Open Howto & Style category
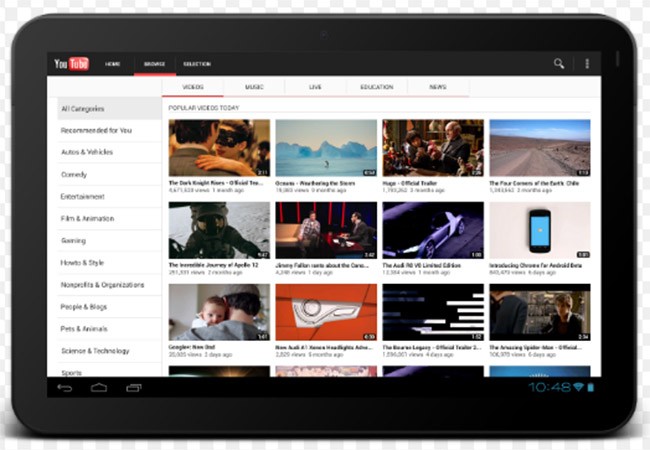Viewport: 650px width, 450px height. [x=109, y=263]
